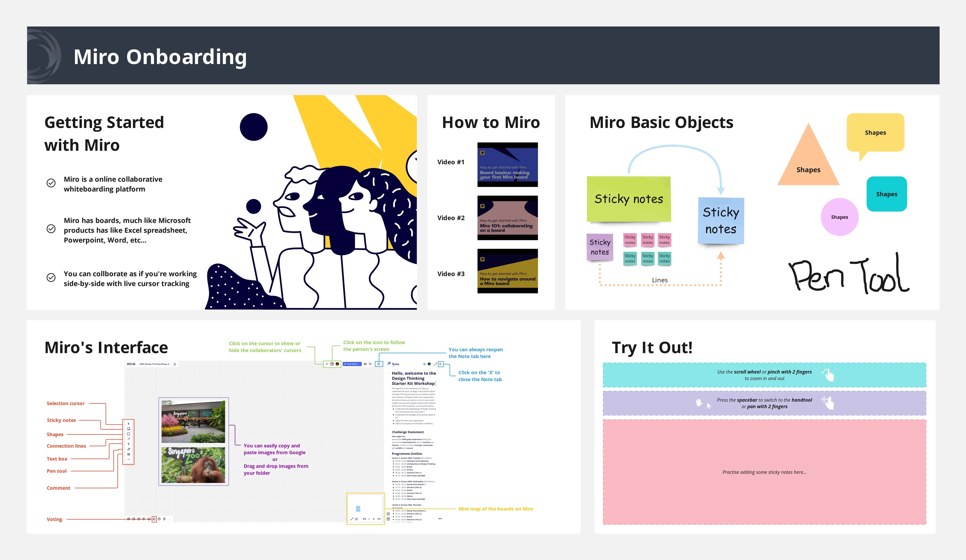
Task: Toggle the map icon in minimap controls
Action: pos(357,519)
